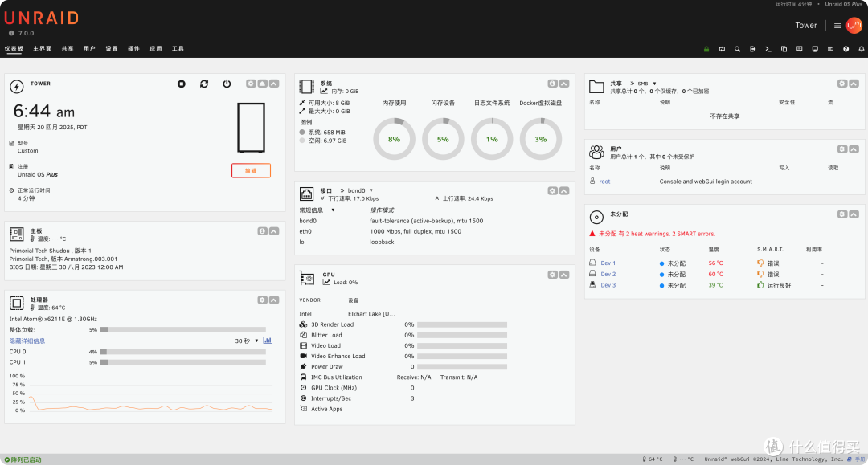Open the 30 秒 interval dropdown
This screenshot has height=465, width=868.
[x=247, y=341]
